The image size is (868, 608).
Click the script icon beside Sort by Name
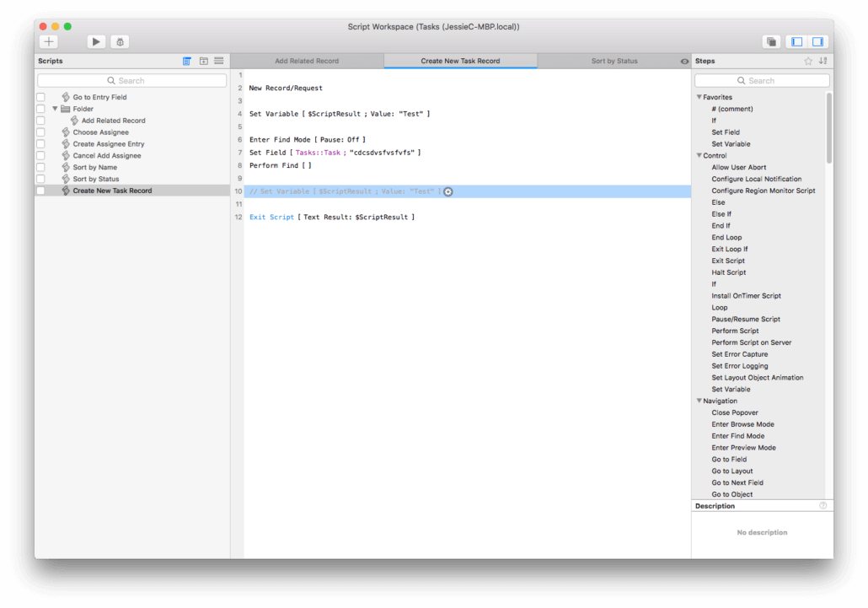tap(66, 167)
